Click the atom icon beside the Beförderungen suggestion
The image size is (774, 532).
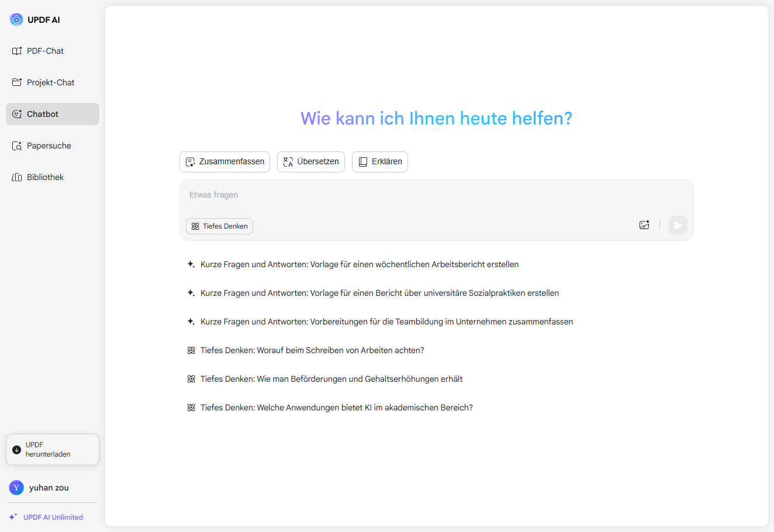tap(191, 379)
